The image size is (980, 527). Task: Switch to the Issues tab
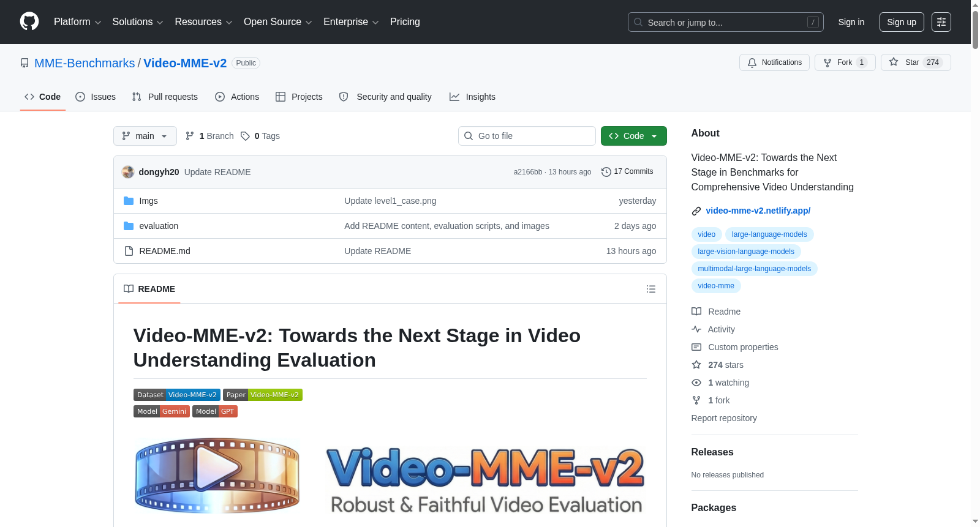(96, 97)
